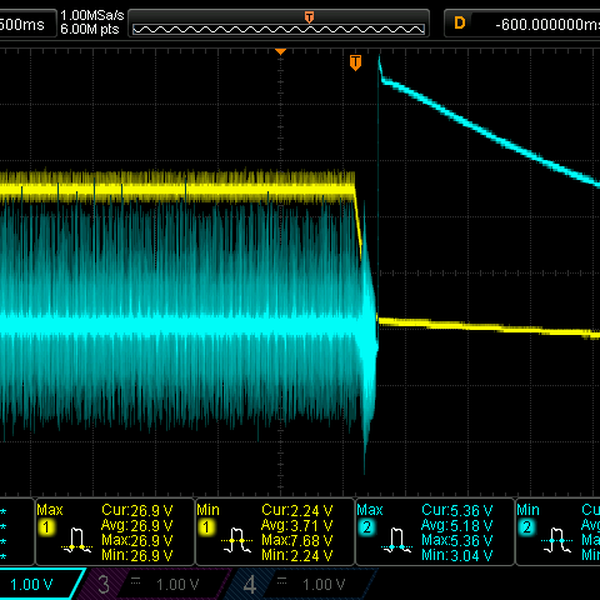
Task: Select the channel 1 Min measurement box
Action: (x=275, y=532)
